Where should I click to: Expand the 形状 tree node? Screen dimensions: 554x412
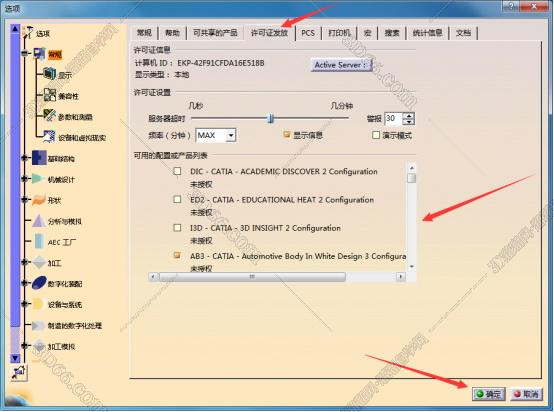24,200
